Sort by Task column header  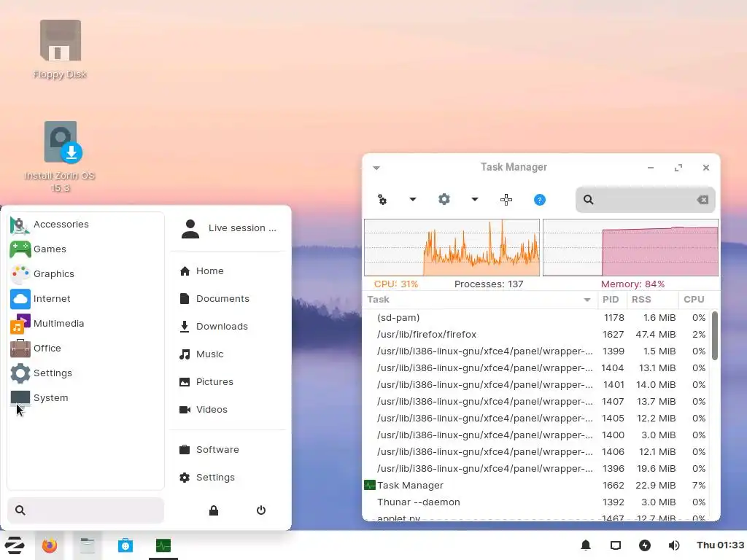click(480, 300)
